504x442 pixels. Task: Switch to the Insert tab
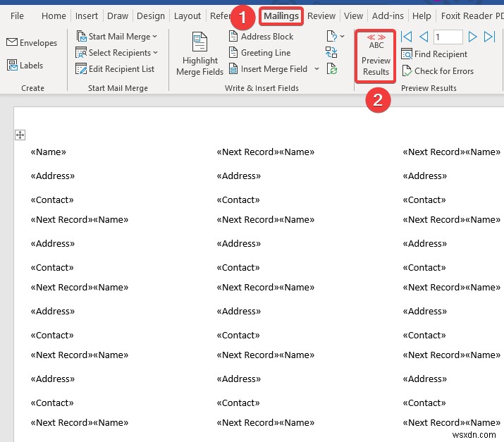coord(87,16)
